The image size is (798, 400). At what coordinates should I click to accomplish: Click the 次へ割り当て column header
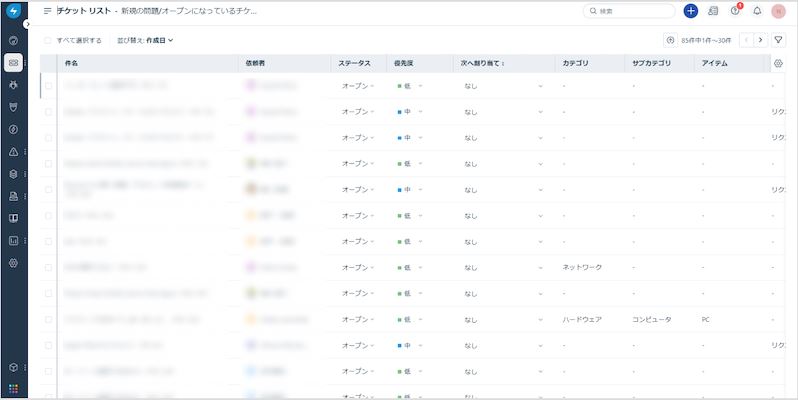click(x=482, y=63)
